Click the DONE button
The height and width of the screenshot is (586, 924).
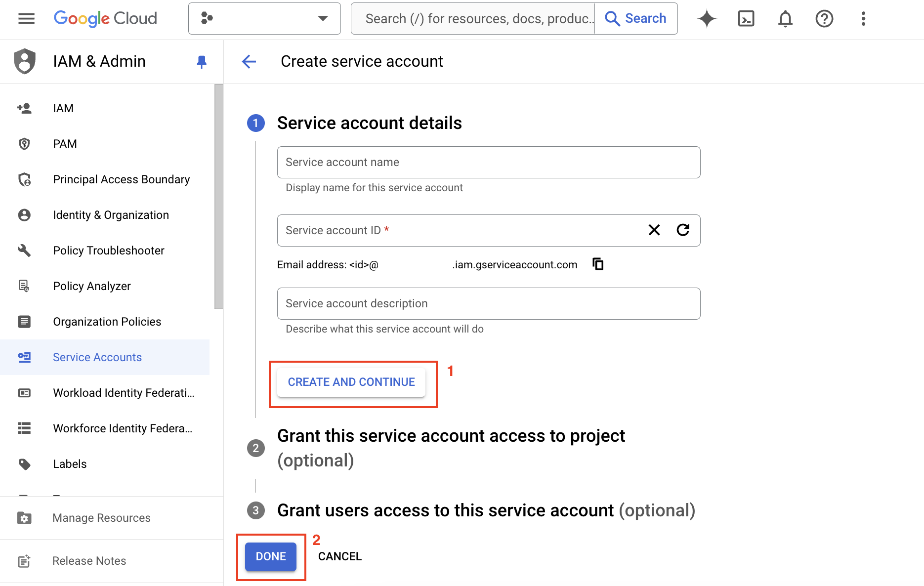[x=270, y=556]
